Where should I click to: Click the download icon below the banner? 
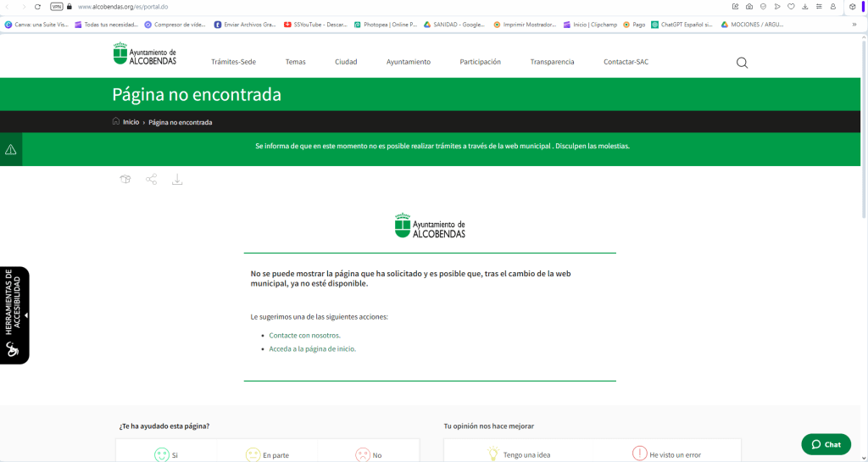(x=177, y=179)
